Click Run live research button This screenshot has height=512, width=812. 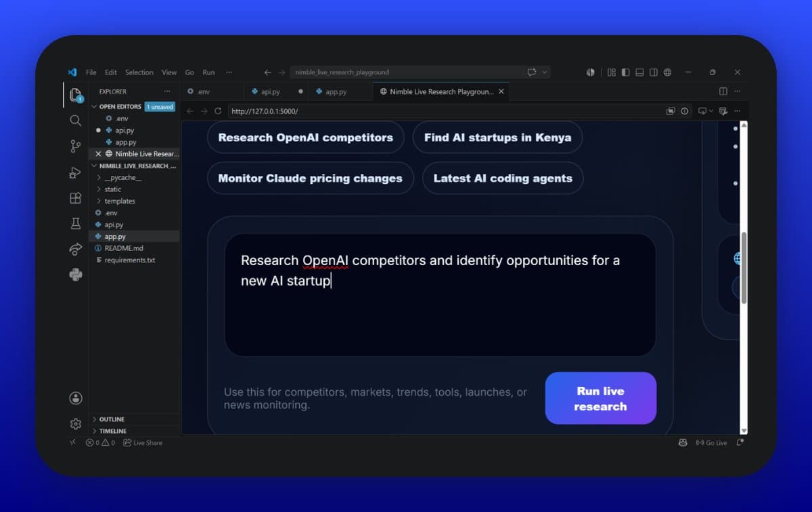(601, 398)
